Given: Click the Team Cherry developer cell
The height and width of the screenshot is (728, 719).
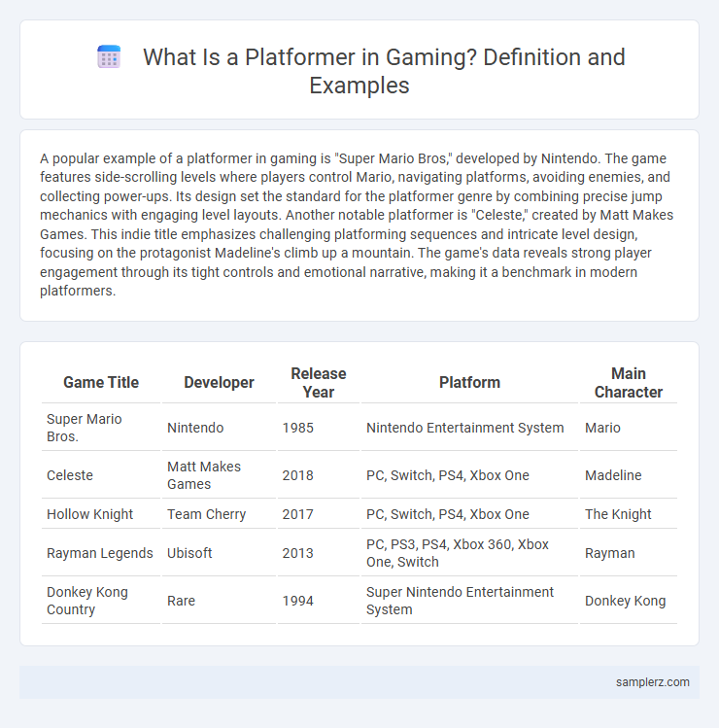Looking at the screenshot, I should tap(219, 514).
